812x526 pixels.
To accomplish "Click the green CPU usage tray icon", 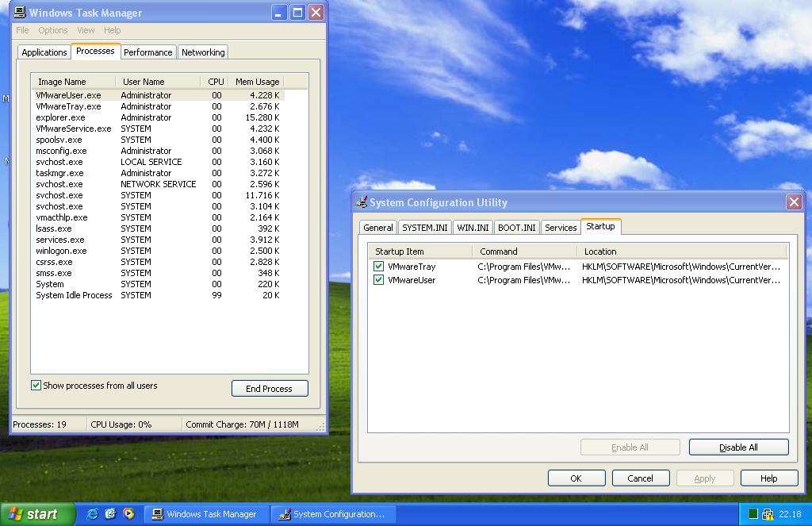I will (753, 514).
